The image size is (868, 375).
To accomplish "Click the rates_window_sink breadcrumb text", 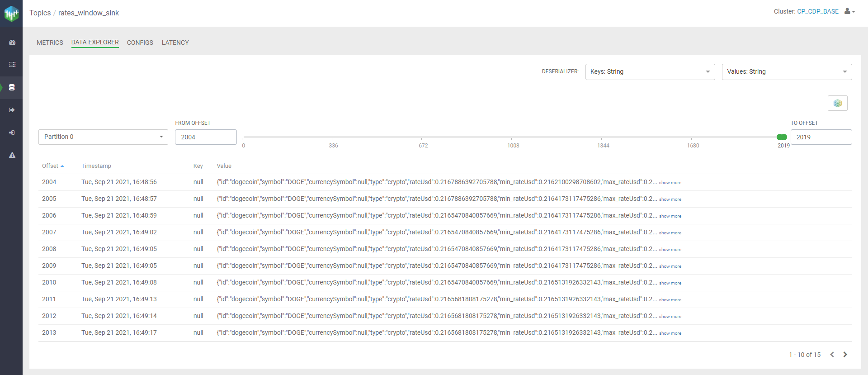I will tap(89, 13).
